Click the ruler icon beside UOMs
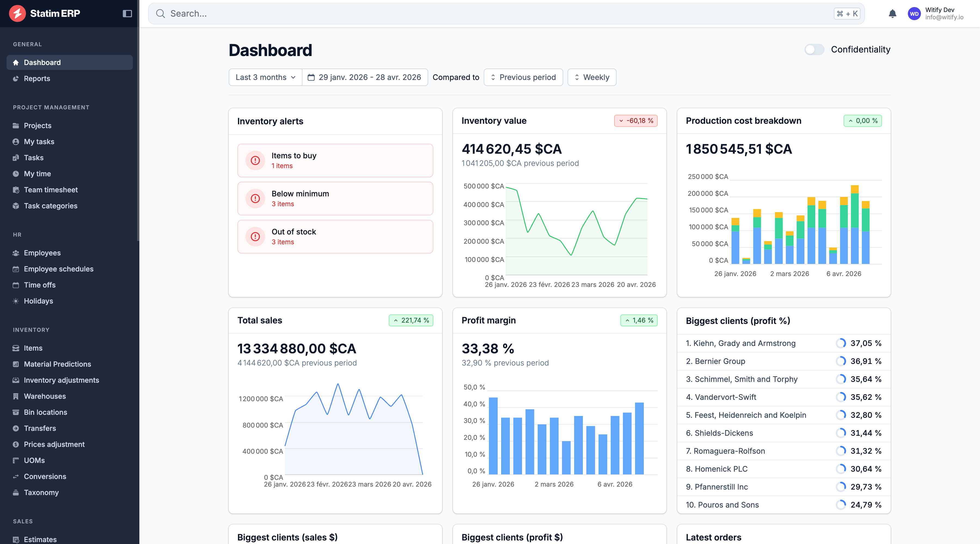The width and height of the screenshot is (980, 544). coord(16,460)
